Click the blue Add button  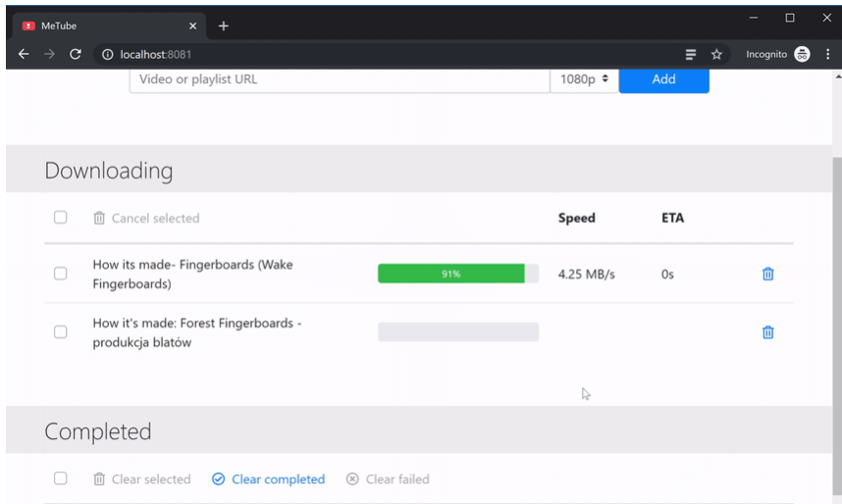pyautogui.click(x=663, y=79)
